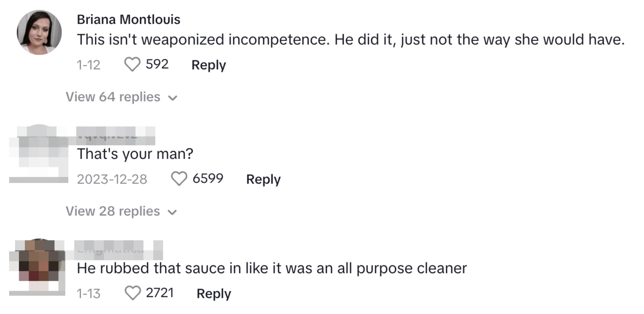Click the 2023-12-28 comment date
The image size is (644, 314).
click(x=112, y=179)
